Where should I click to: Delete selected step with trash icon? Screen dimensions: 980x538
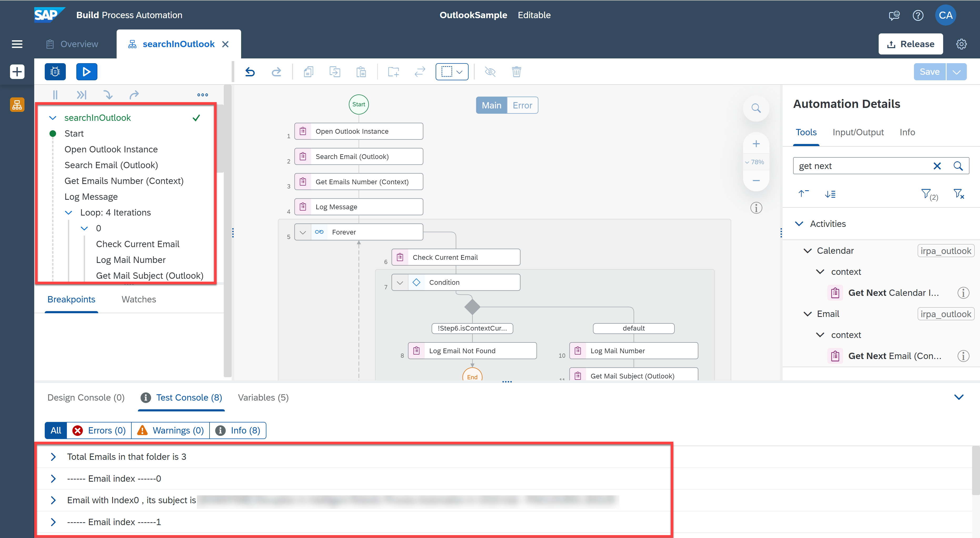click(516, 72)
